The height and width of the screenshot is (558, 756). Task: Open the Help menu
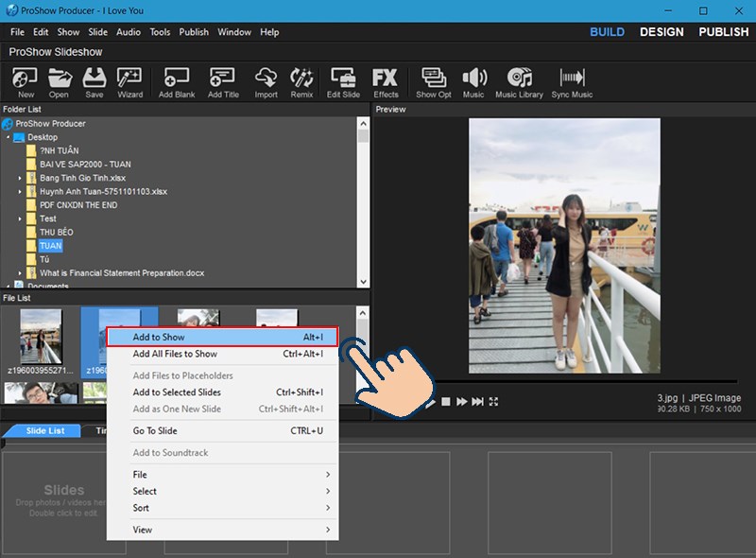coord(269,32)
